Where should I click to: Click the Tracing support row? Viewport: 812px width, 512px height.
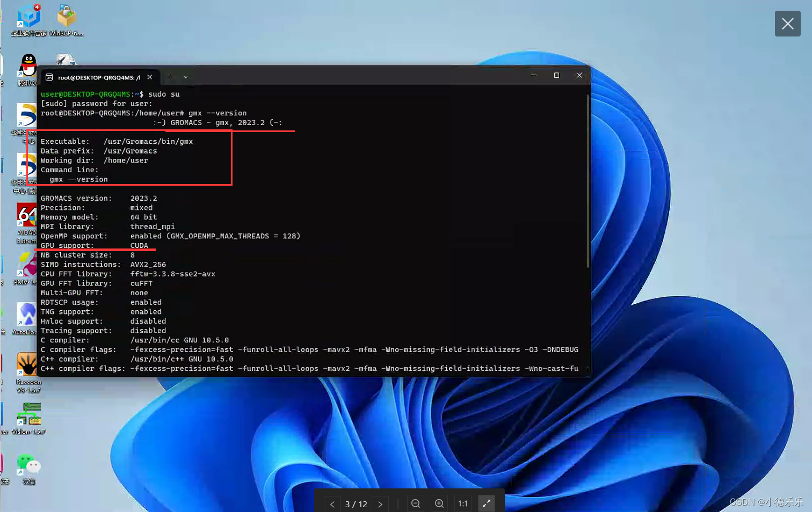(104, 331)
